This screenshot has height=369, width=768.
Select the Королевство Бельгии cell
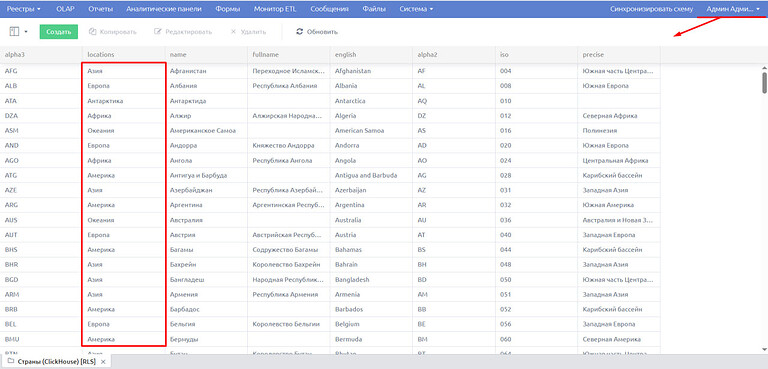289,324
